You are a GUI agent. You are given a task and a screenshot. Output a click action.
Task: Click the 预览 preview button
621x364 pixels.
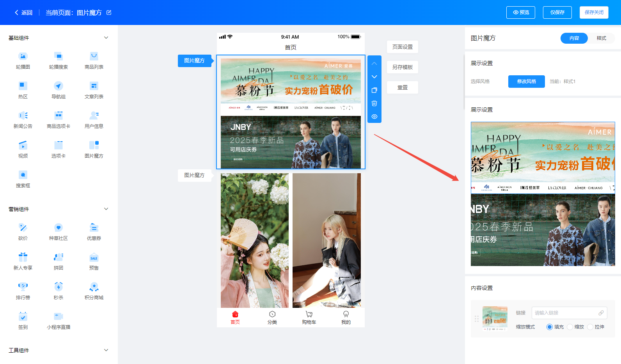pos(520,12)
